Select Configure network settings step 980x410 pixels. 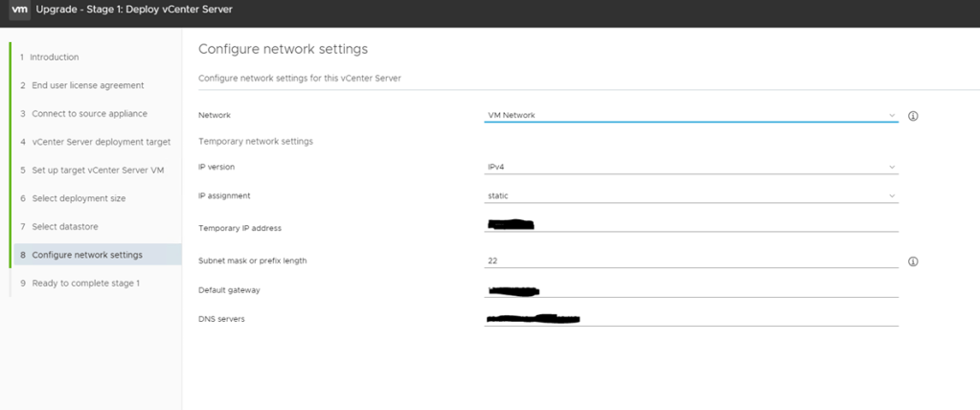click(x=87, y=255)
